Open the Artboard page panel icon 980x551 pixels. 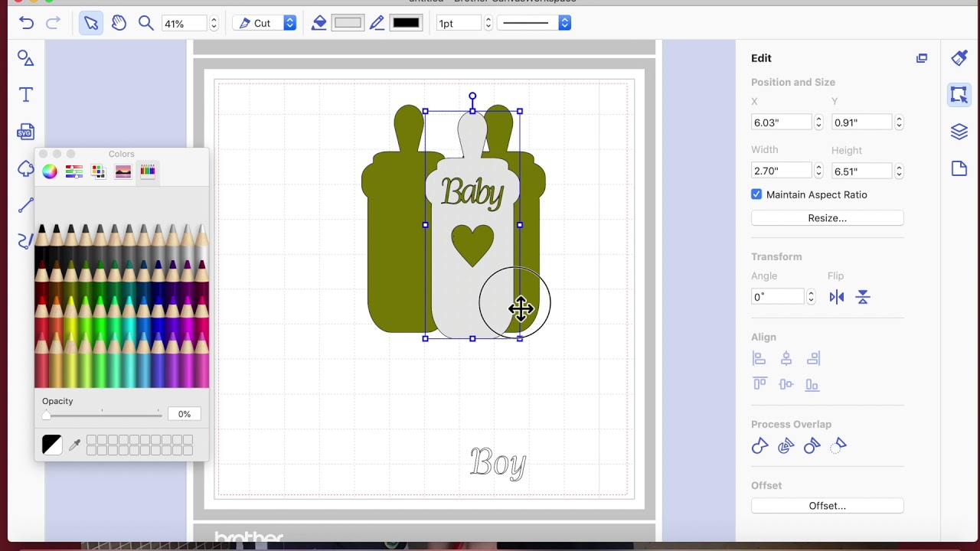[959, 168]
